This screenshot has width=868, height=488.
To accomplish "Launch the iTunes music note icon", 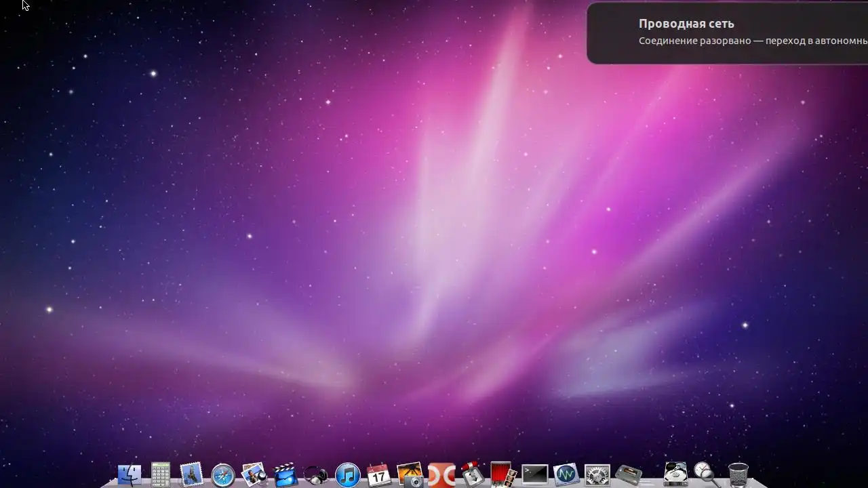I will [x=348, y=476].
